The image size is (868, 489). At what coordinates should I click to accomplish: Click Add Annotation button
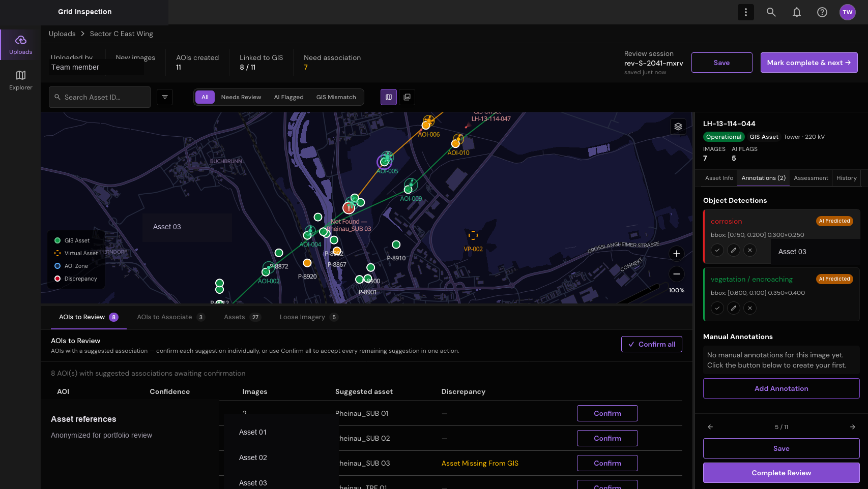(782, 388)
